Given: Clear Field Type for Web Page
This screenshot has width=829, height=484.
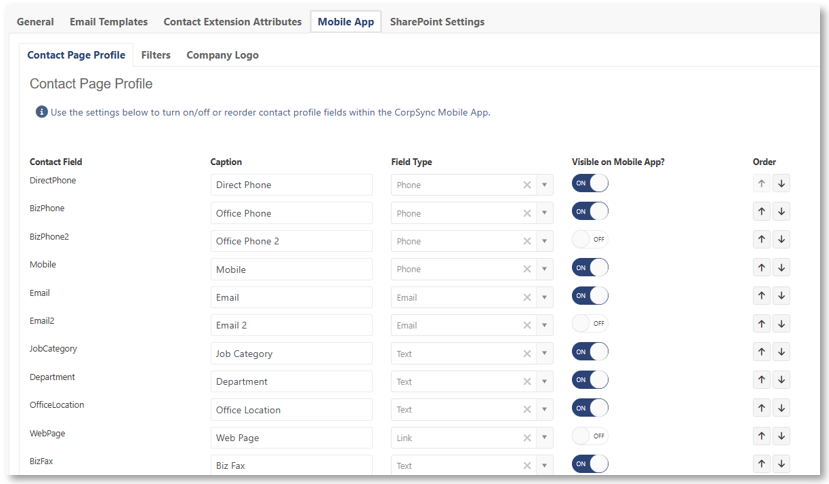Looking at the screenshot, I should tap(527, 438).
